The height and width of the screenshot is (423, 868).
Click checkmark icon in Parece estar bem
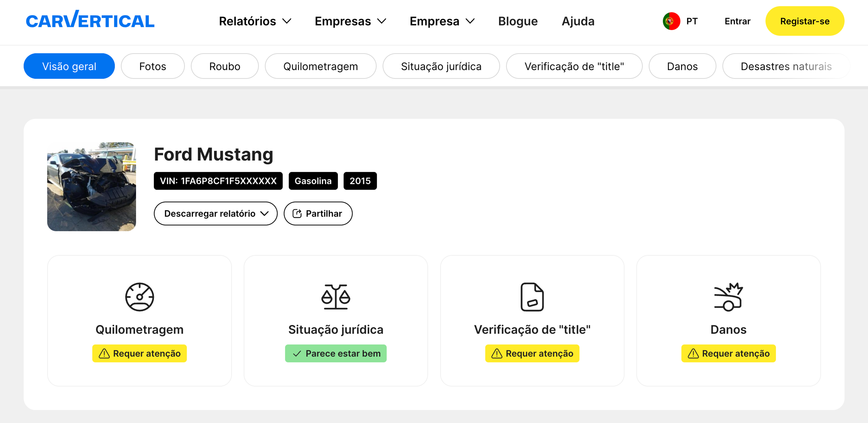pos(297,354)
